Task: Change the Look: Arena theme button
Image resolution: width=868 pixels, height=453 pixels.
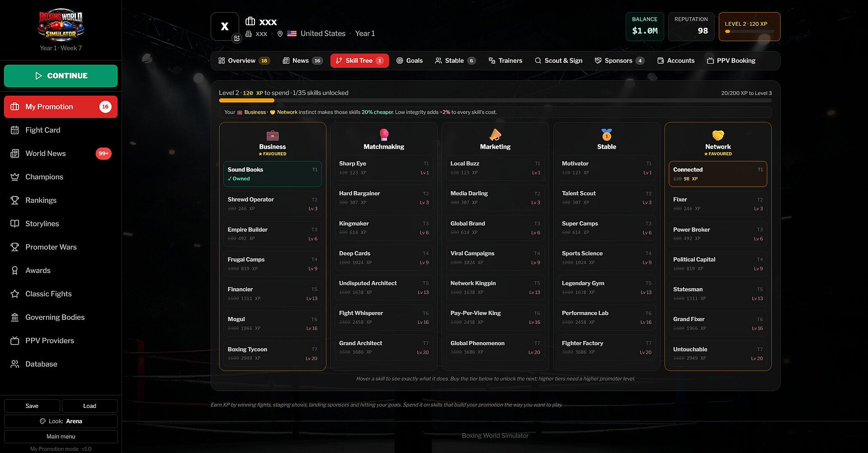Action: click(61, 421)
